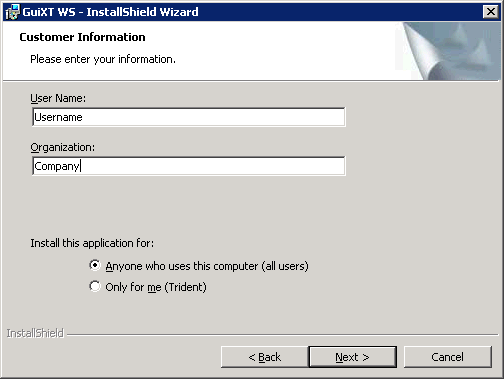Proceed with the Next button

[353, 357]
